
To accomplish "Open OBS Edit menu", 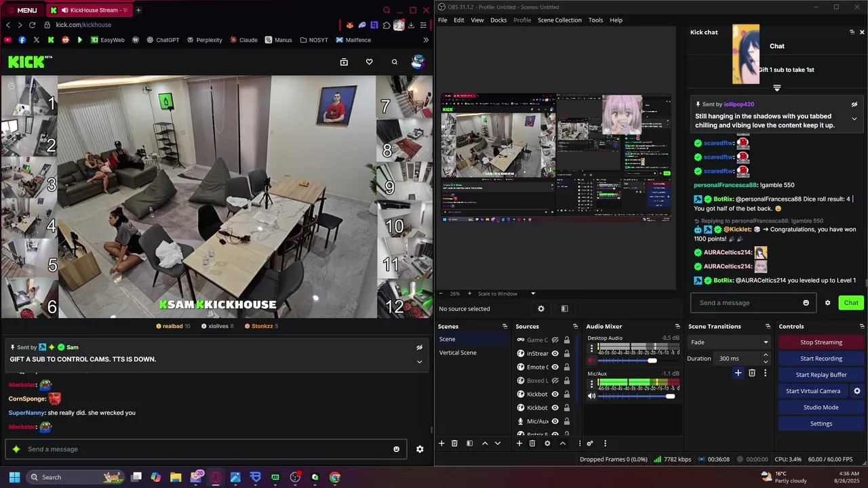I will tap(459, 20).
